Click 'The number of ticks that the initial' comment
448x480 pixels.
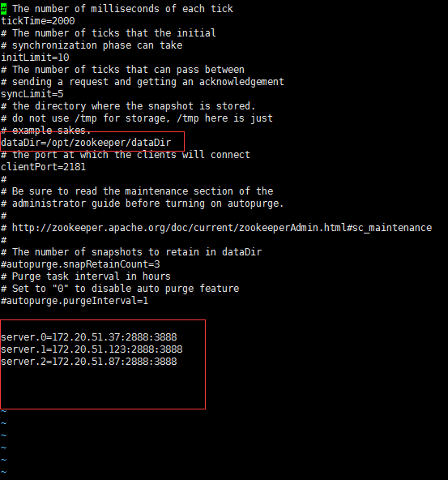114,33
